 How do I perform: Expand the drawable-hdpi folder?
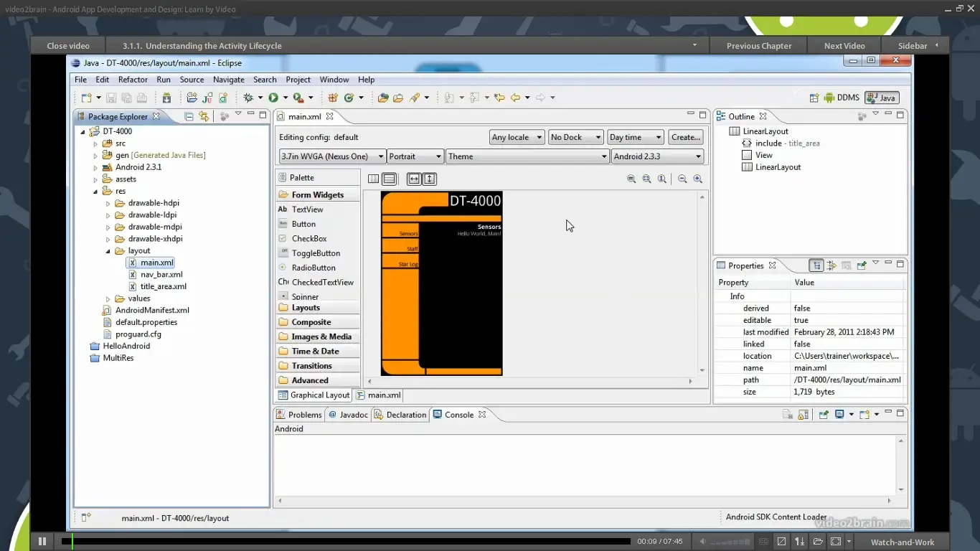108,203
